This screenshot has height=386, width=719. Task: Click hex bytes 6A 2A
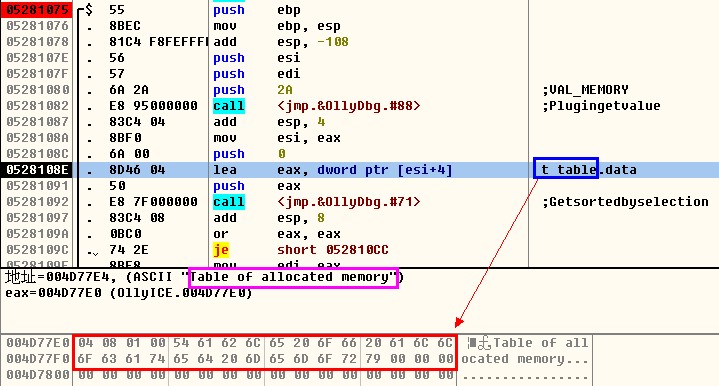(129, 90)
